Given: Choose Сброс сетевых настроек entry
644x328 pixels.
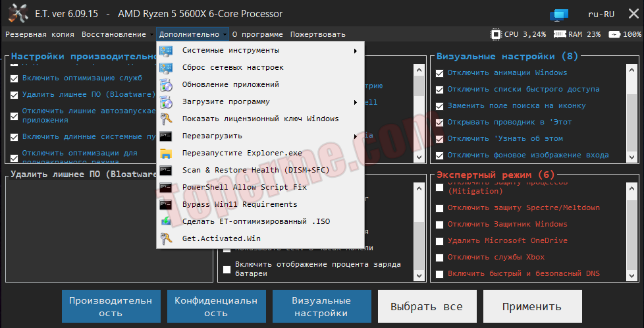Looking at the screenshot, I should (260, 67).
